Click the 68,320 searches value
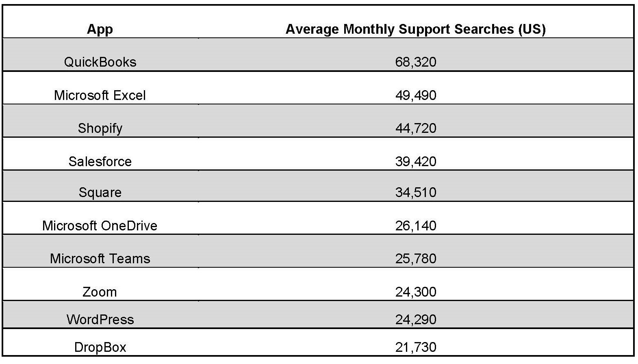The height and width of the screenshot is (364, 638). tap(416, 62)
